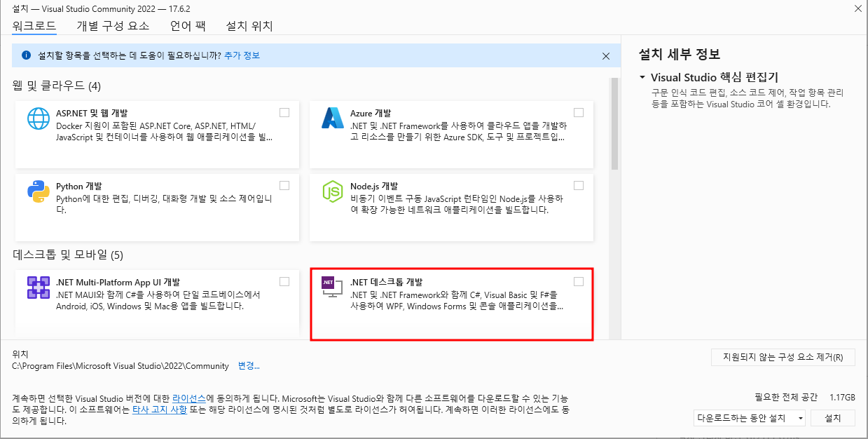The width and height of the screenshot is (868, 439).
Task: Open the 다운로드하는 동안 설치 dropdown
Action: tap(750, 418)
